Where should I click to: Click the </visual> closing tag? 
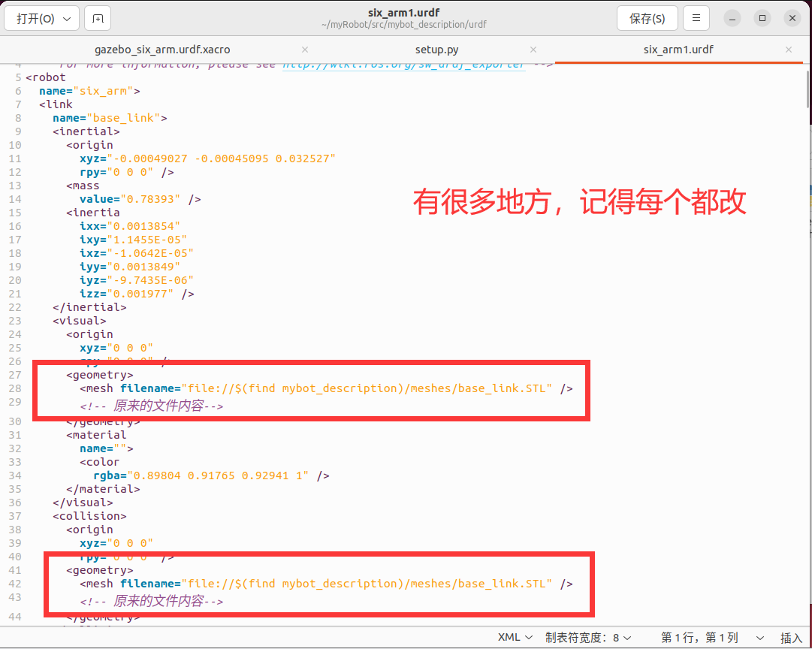[83, 503]
